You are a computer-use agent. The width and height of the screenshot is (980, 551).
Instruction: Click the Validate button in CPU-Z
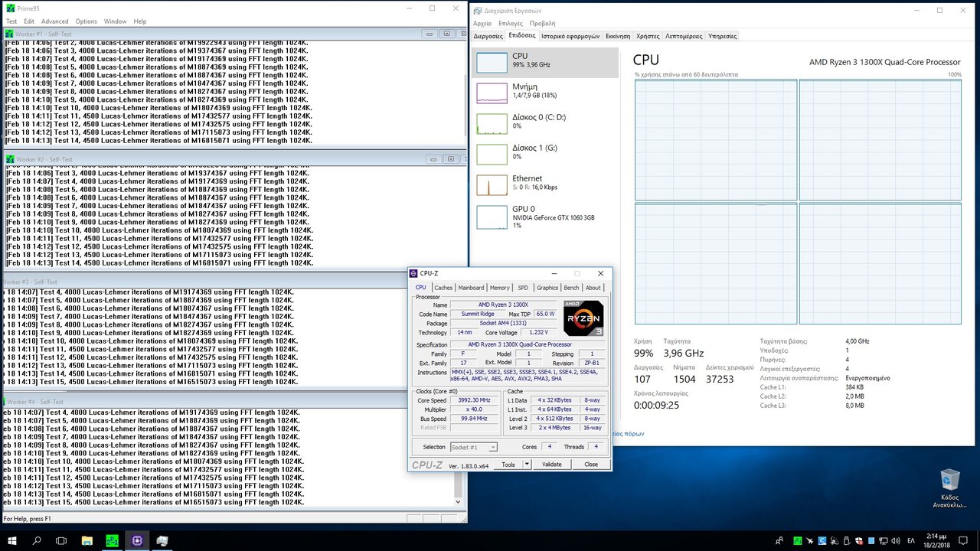pos(552,465)
